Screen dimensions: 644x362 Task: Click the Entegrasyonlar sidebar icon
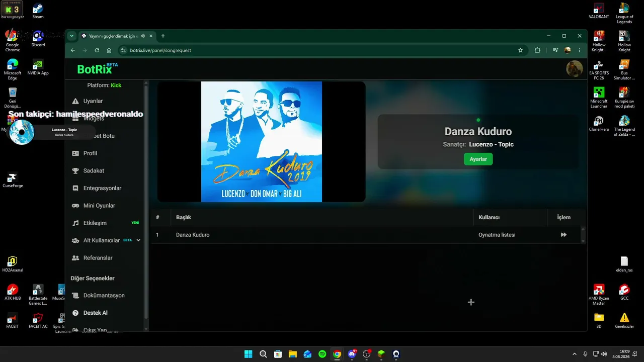75,188
